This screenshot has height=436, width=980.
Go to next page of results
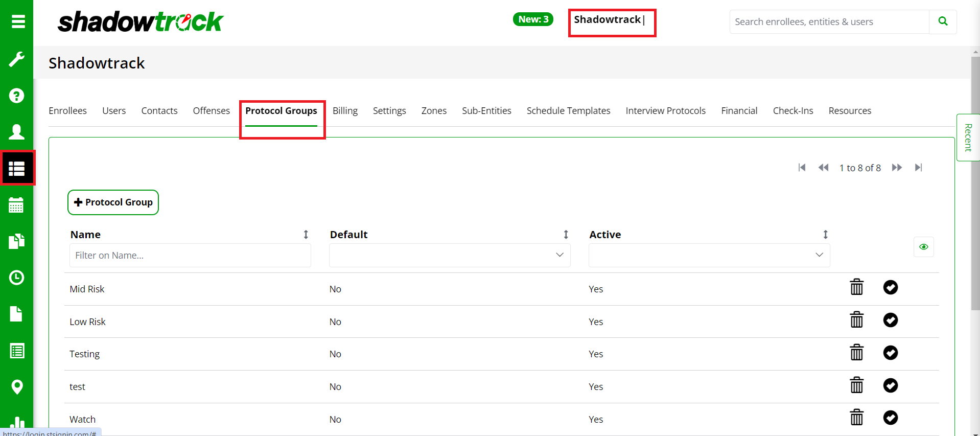pos(897,168)
